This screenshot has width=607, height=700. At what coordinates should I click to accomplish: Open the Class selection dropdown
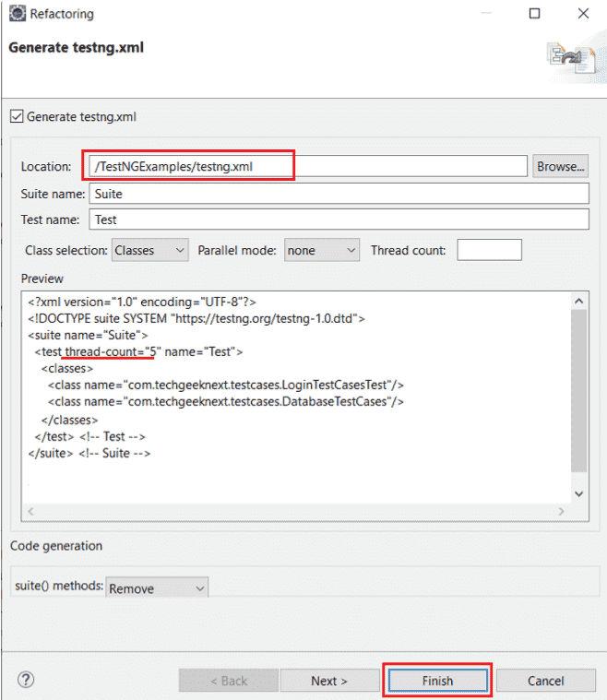(x=150, y=251)
